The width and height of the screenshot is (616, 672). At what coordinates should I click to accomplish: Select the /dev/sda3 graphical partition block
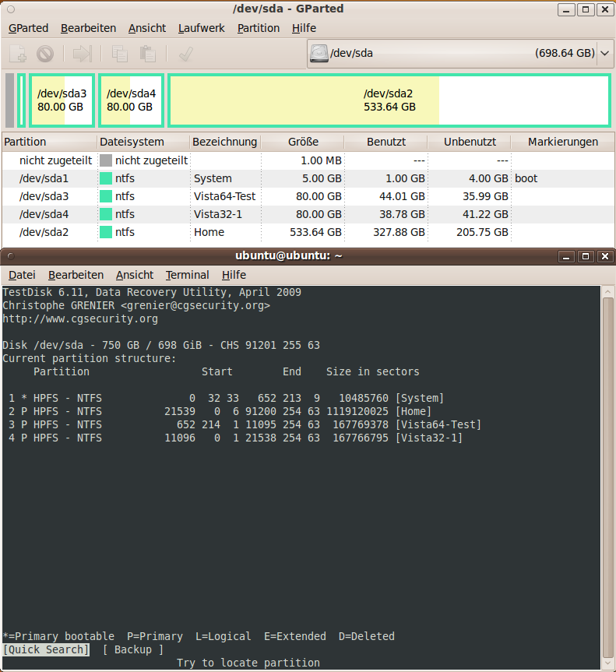pyautogui.click(x=62, y=100)
